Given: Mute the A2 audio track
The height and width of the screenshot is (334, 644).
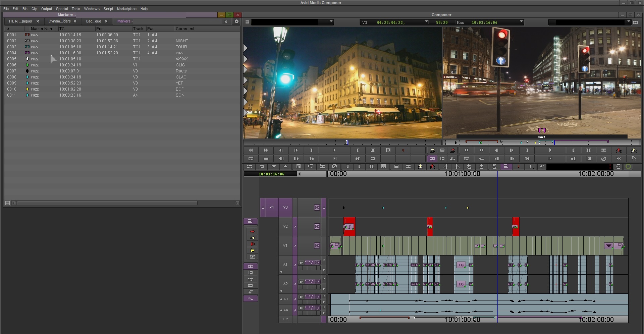Looking at the screenshot, I should [x=324, y=289].
